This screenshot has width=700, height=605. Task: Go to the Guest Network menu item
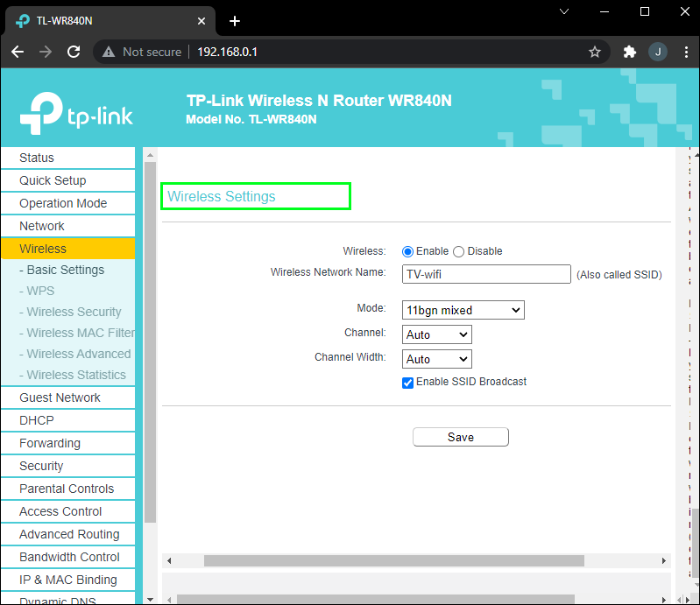coord(60,397)
